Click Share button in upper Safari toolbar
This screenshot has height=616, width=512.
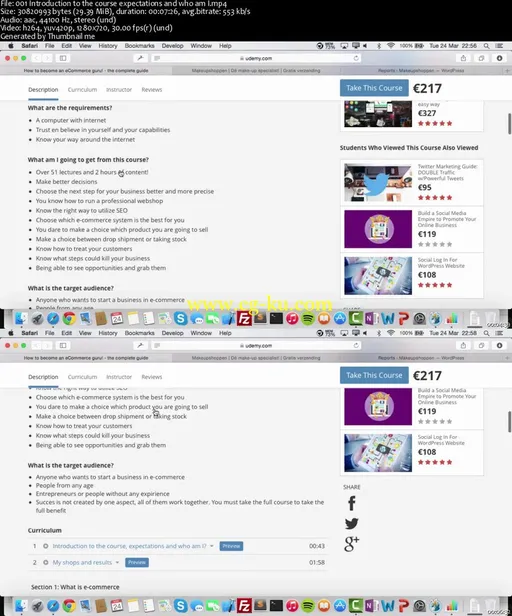click(463, 58)
